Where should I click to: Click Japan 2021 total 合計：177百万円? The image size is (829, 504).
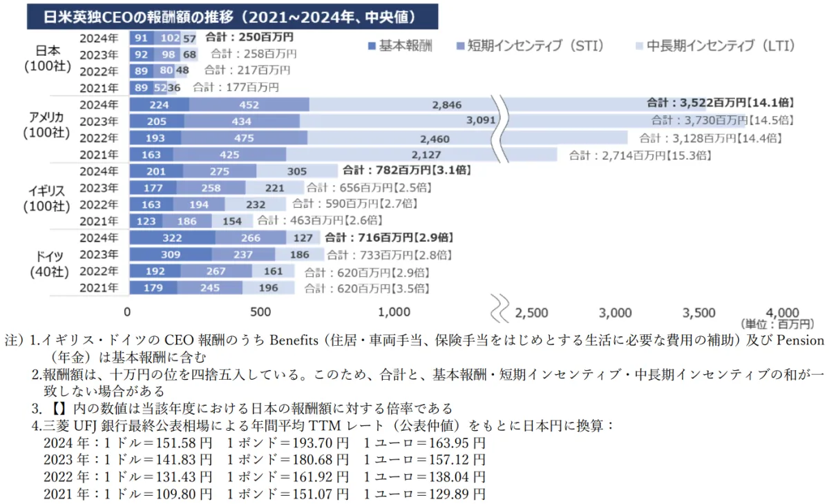coord(236,88)
